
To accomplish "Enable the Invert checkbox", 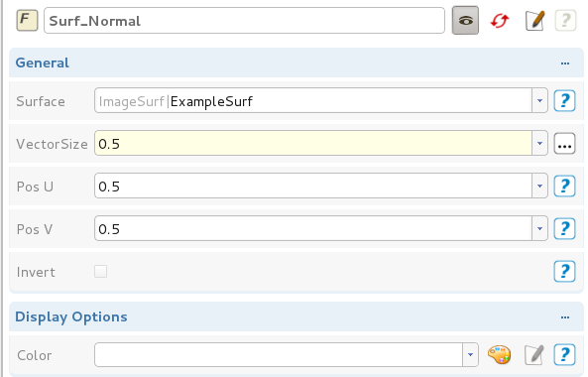I will [x=100, y=271].
